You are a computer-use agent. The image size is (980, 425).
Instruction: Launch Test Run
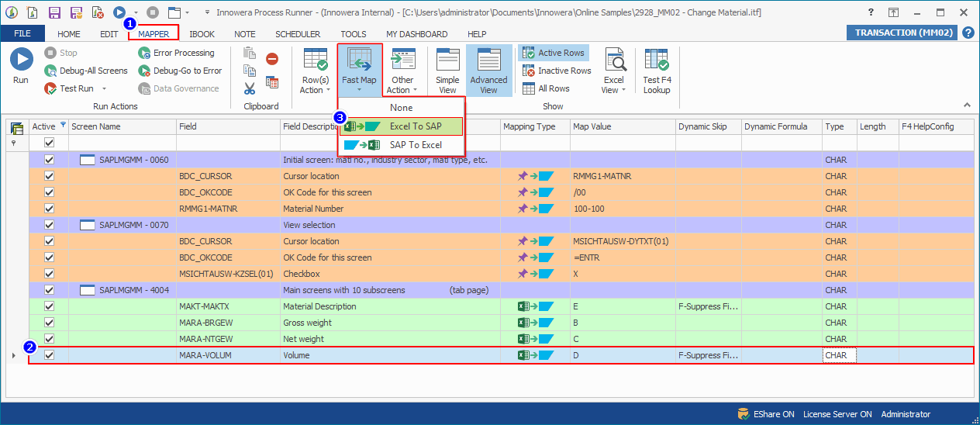(x=70, y=88)
